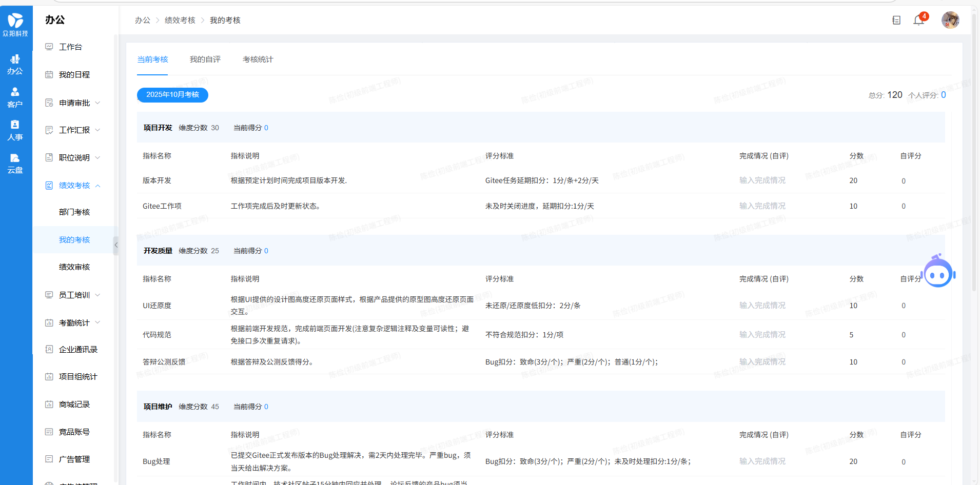Viewport: 980px width, 485px height.
Task: Open the notes icon beside bell
Action: (x=896, y=21)
